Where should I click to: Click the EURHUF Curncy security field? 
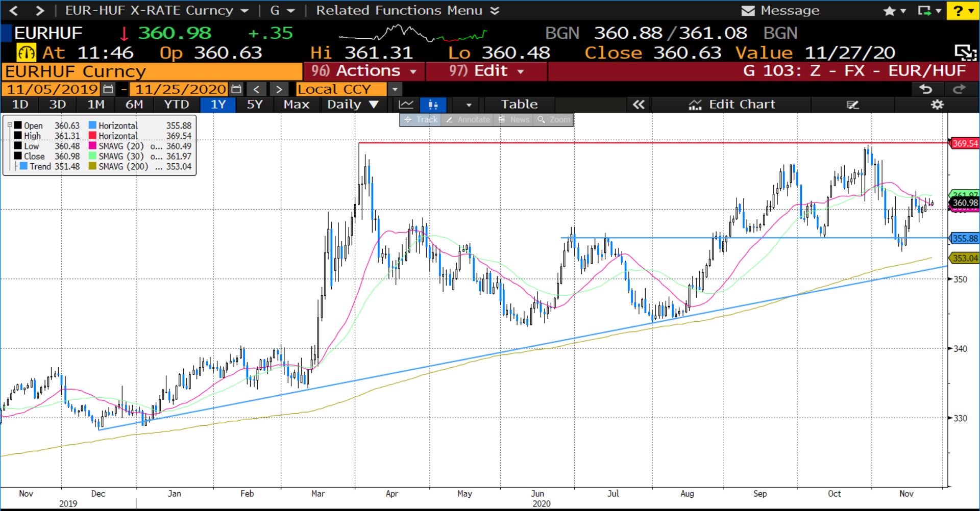(152, 71)
